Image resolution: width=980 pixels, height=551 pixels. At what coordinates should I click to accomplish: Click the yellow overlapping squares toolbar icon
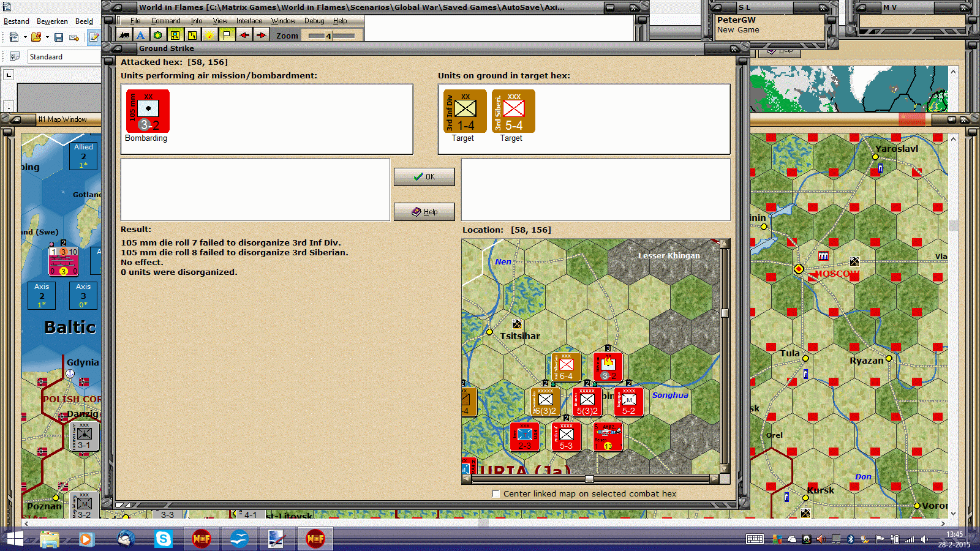[192, 36]
